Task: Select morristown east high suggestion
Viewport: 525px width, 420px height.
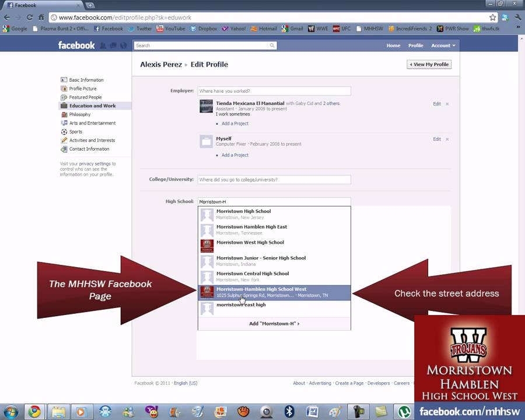Action: tap(274, 308)
